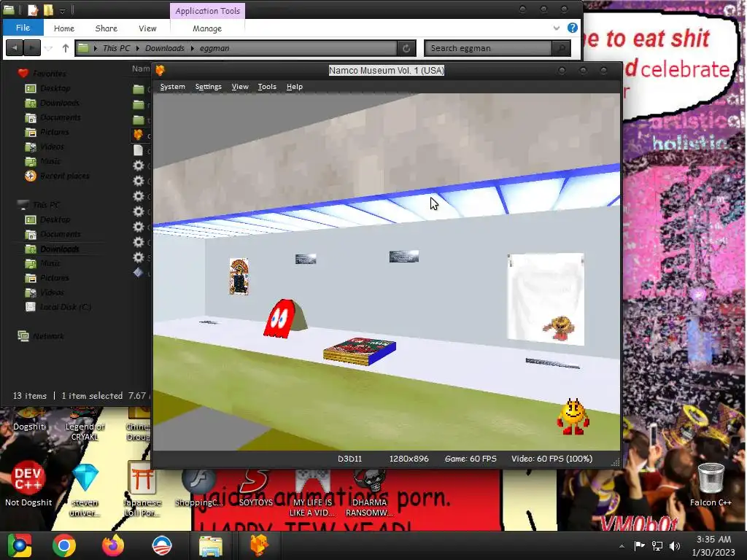The height and width of the screenshot is (560, 747).
Task: Open the volume control in system tray
Action: coord(675,545)
